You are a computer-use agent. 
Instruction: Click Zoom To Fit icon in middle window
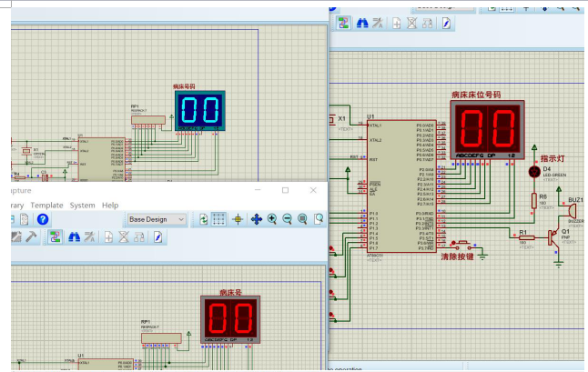(302, 219)
